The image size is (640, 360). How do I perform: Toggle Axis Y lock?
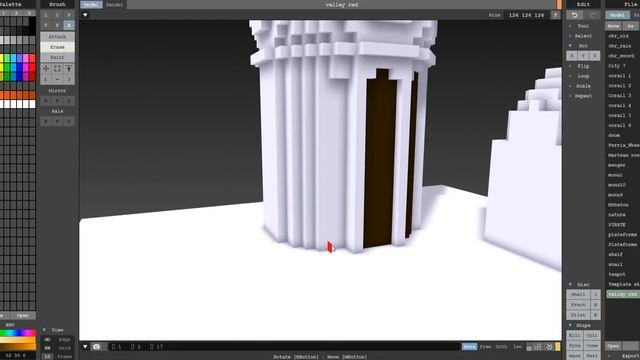[57, 121]
